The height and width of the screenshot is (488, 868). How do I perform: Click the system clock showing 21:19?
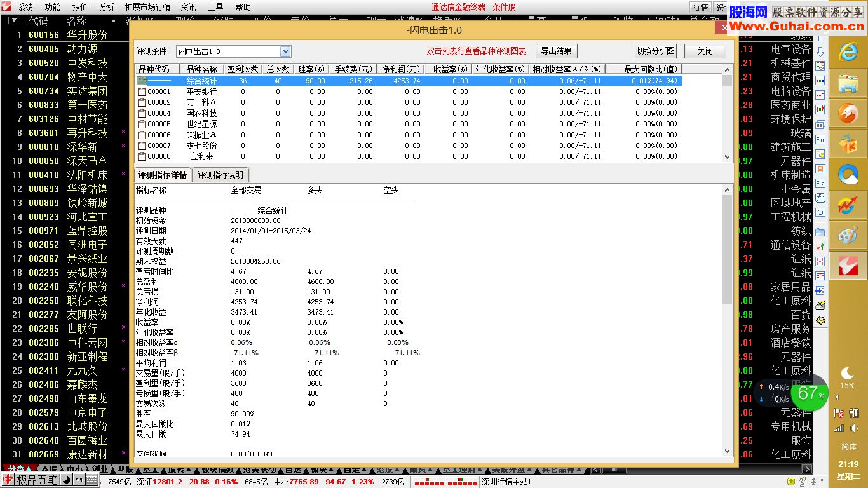coord(848,464)
